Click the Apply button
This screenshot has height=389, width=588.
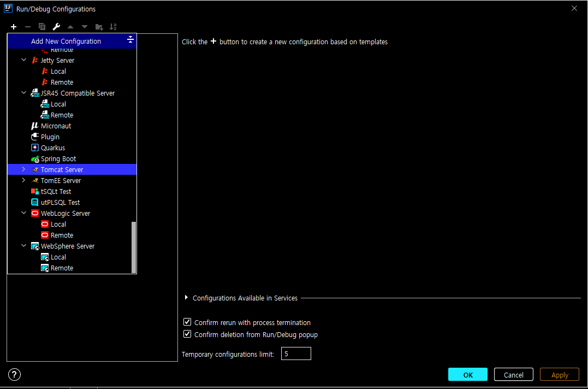point(560,374)
